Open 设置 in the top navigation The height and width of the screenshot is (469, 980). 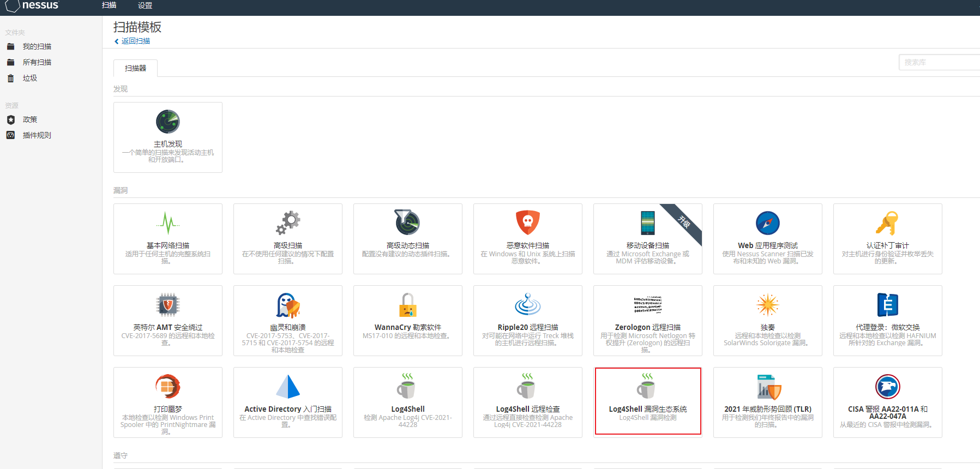coord(145,5)
